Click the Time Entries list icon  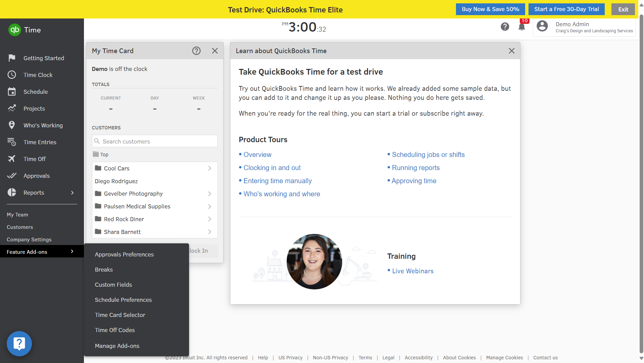click(x=12, y=142)
